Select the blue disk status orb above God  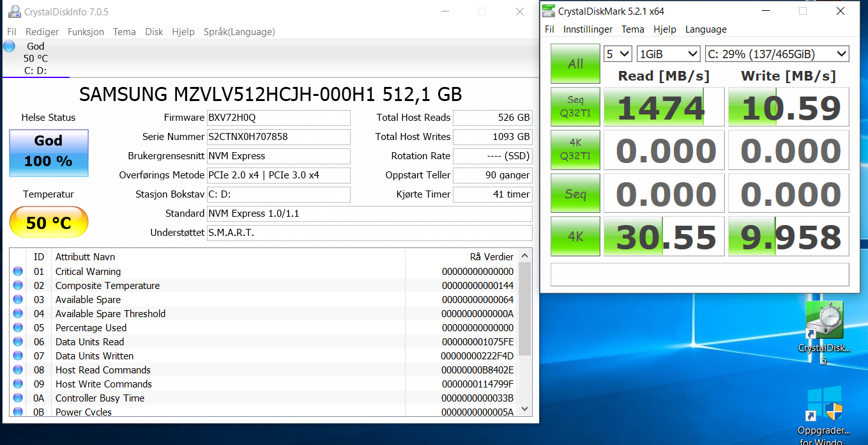(x=9, y=46)
